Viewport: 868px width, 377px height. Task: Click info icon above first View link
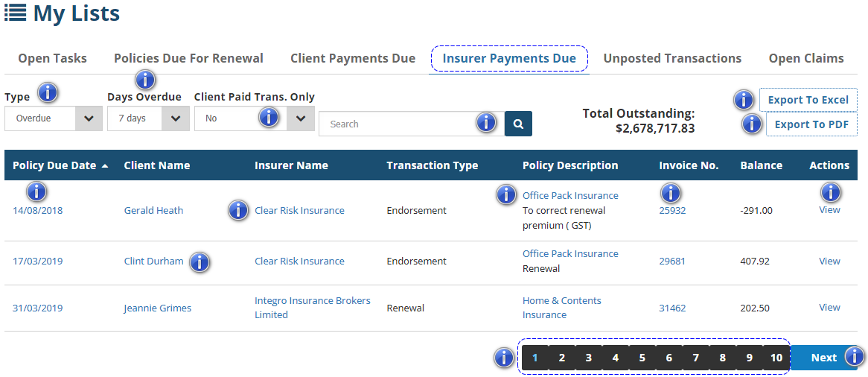(x=830, y=191)
